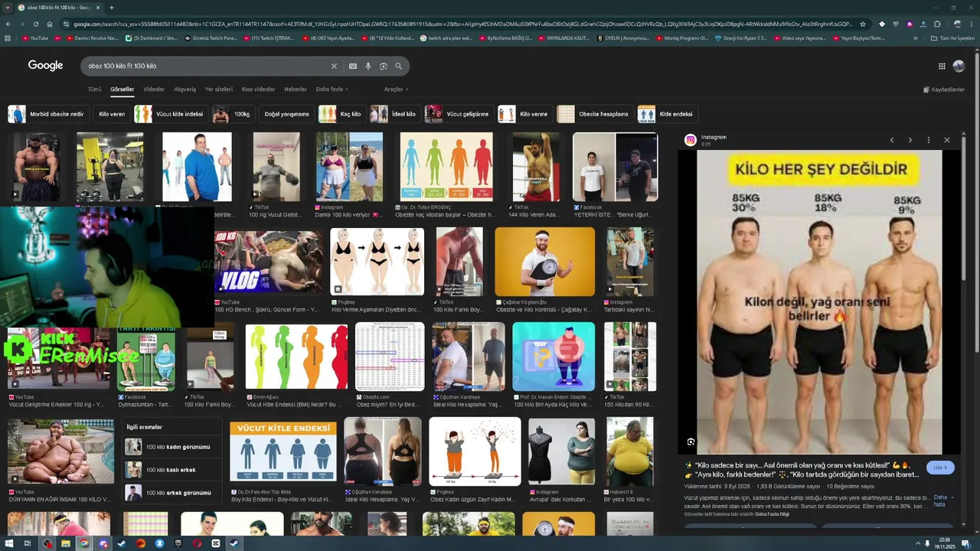Screen dimensions: 980x551
Task: Open the on-screen keyboard input tool
Action: click(x=353, y=67)
